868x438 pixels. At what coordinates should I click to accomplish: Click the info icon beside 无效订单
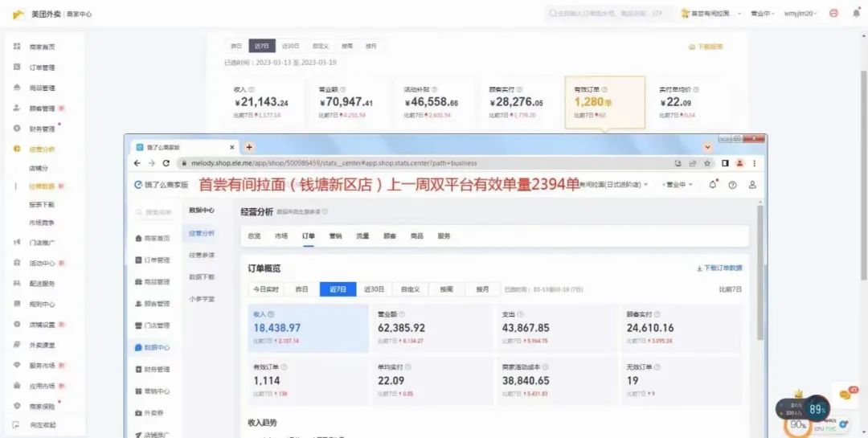click(x=657, y=366)
